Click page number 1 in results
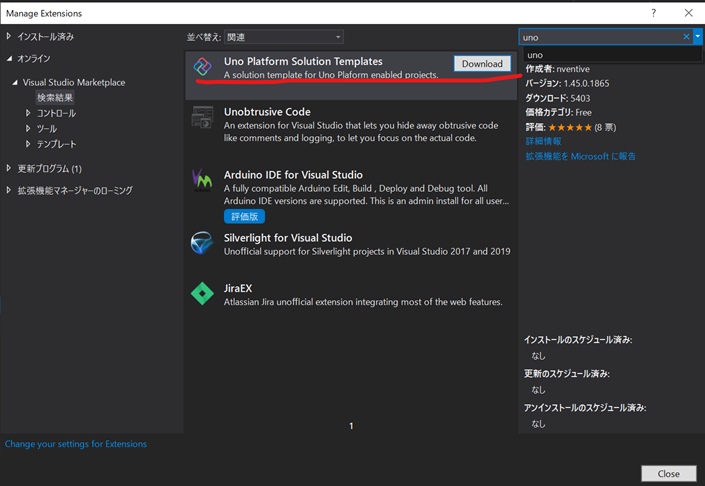 pyautogui.click(x=351, y=425)
